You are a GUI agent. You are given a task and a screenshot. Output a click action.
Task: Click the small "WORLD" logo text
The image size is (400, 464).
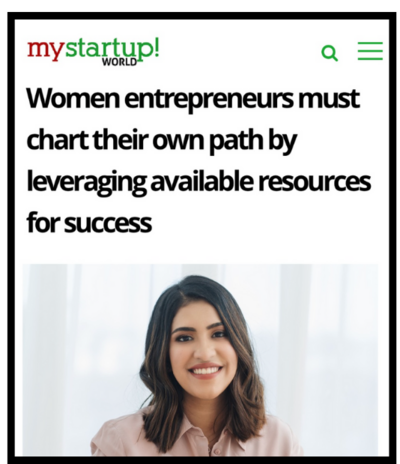pos(119,62)
